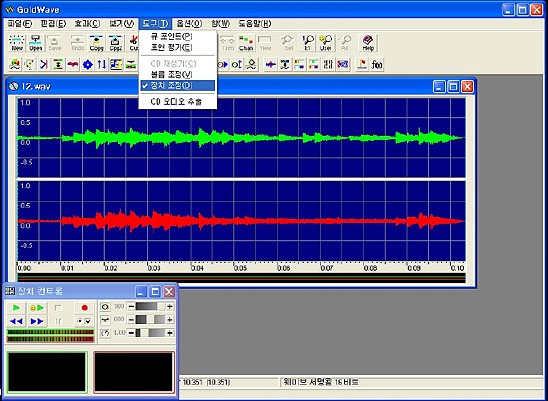The width and height of the screenshot is (548, 401).
Task: Click the blue gear effect icon
Action: point(87,65)
